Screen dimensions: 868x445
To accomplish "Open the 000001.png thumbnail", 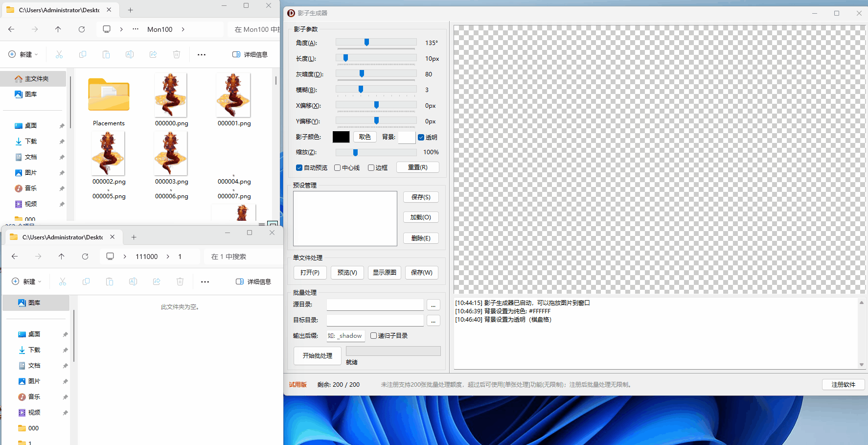I will [233, 95].
